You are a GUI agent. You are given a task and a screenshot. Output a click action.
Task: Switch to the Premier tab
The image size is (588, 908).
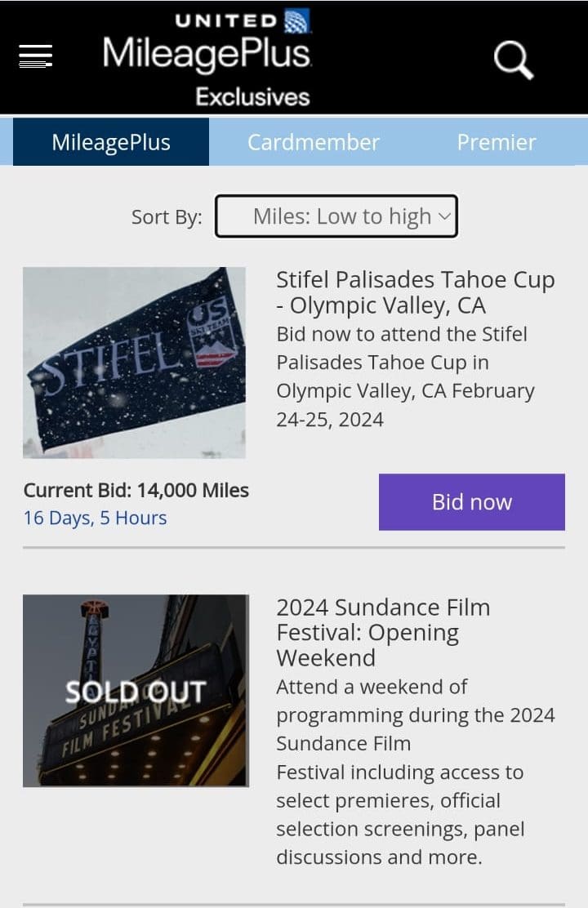(497, 142)
